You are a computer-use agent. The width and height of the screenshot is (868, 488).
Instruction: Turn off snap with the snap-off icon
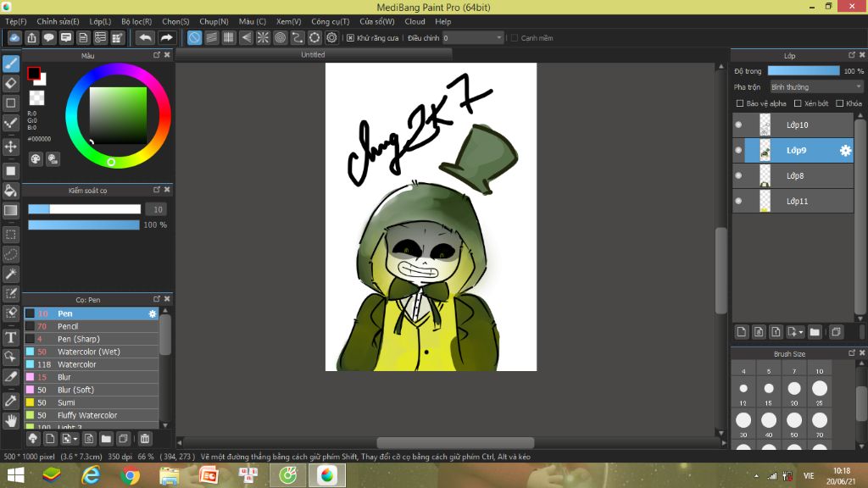click(x=194, y=37)
